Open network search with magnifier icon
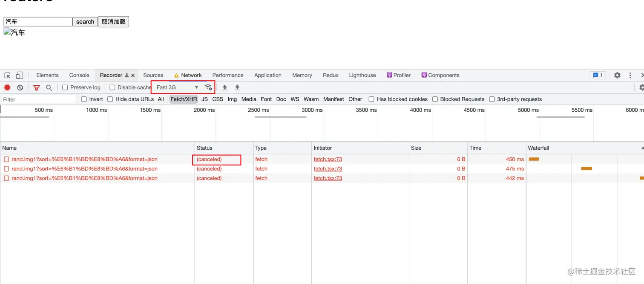The height and width of the screenshot is (284, 644). pyautogui.click(x=49, y=87)
